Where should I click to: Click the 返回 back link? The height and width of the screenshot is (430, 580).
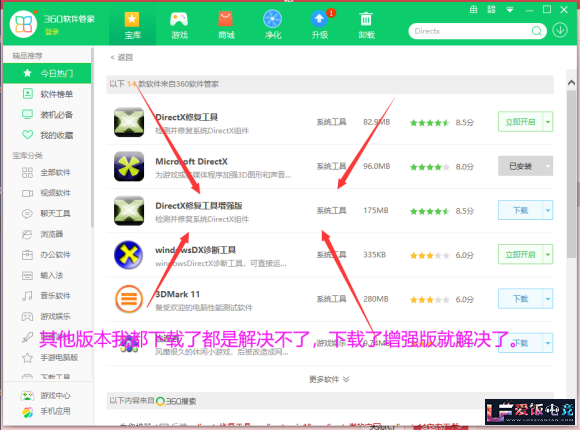click(121, 57)
